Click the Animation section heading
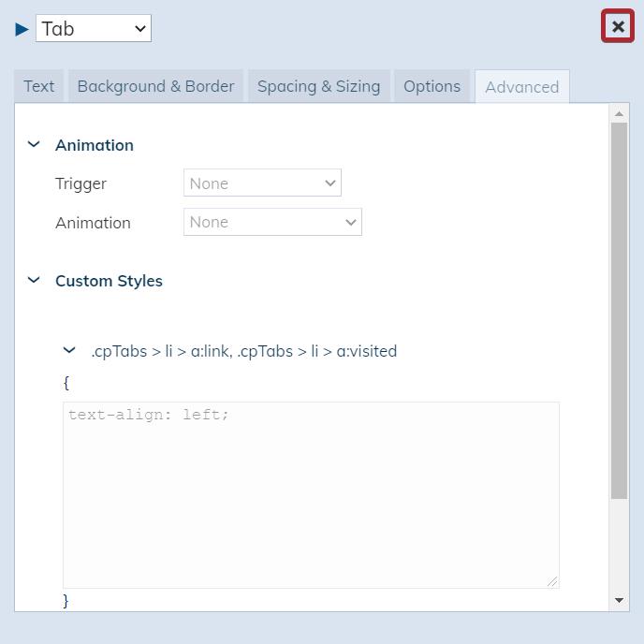This screenshot has width=644, height=644. pos(95,145)
